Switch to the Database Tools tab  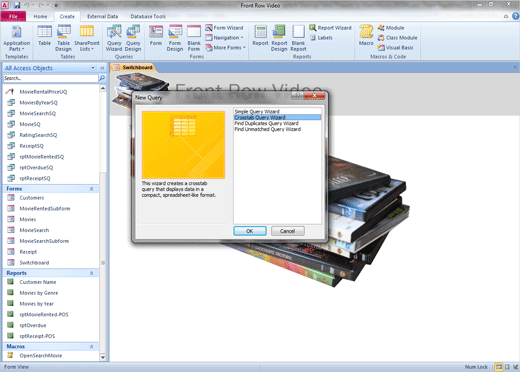[x=148, y=16]
